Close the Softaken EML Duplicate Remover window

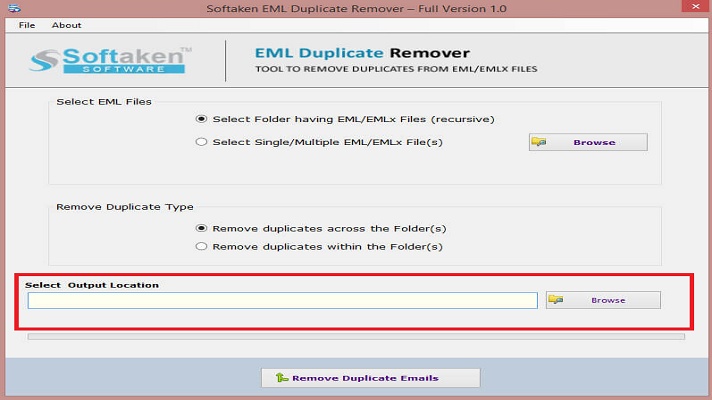[x=696, y=6]
